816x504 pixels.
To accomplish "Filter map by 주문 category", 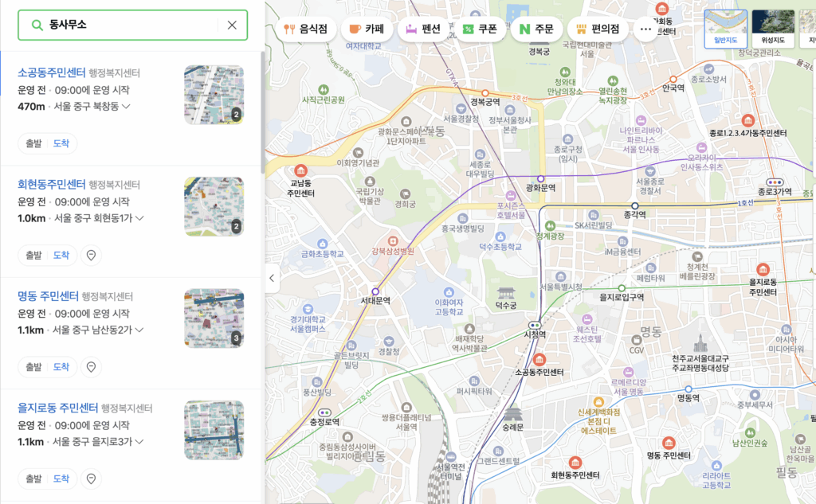I will pyautogui.click(x=536, y=29).
